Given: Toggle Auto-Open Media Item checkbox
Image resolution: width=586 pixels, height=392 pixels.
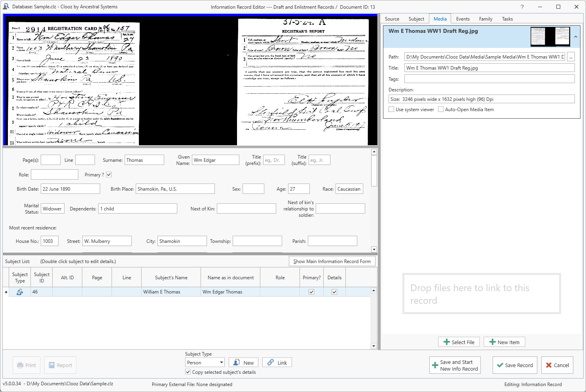Looking at the screenshot, I should click(x=441, y=110).
